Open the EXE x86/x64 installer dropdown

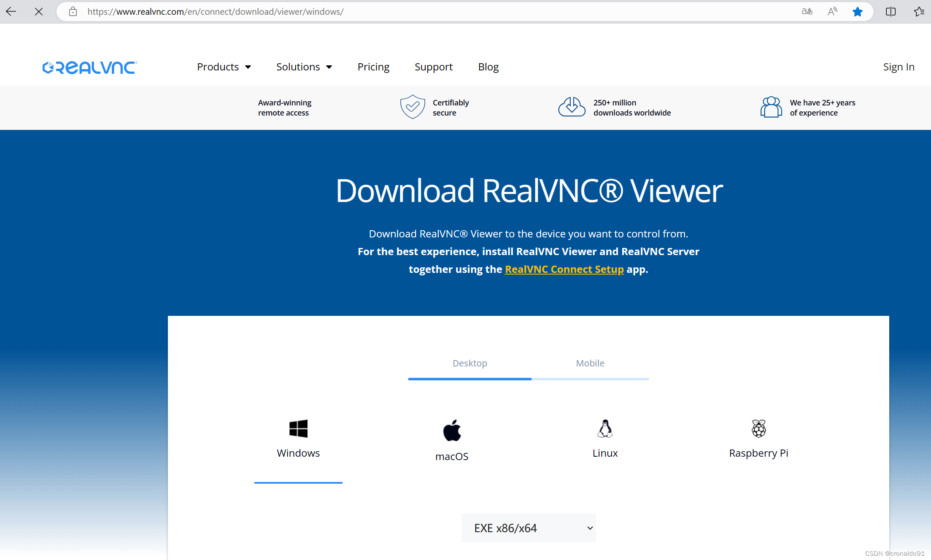pyautogui.click(x=528, y=528)
